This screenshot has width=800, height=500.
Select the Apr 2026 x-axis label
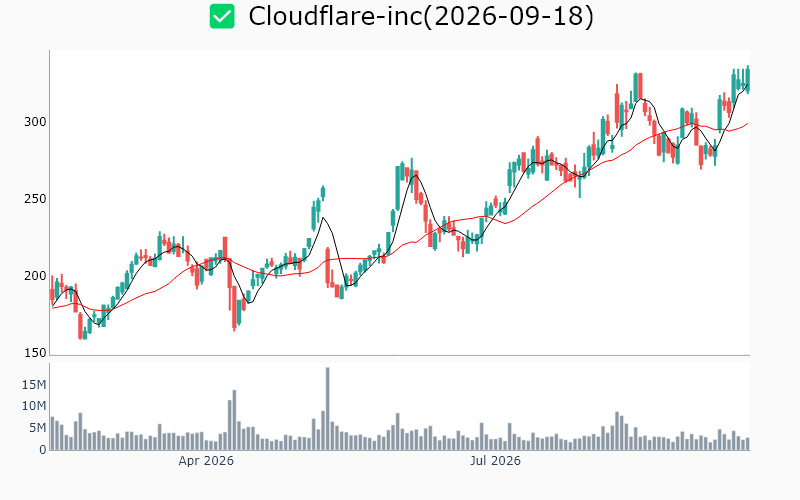tap(206, 461)
